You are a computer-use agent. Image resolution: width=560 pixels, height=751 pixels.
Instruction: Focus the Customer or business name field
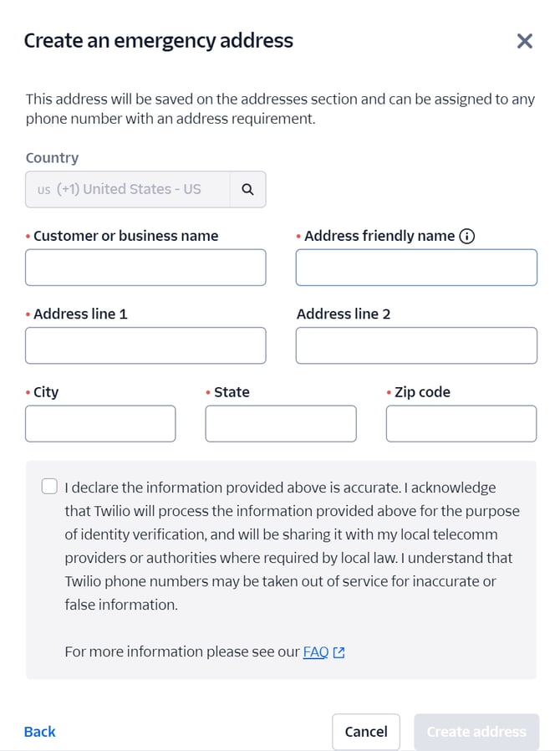[145, 268]
